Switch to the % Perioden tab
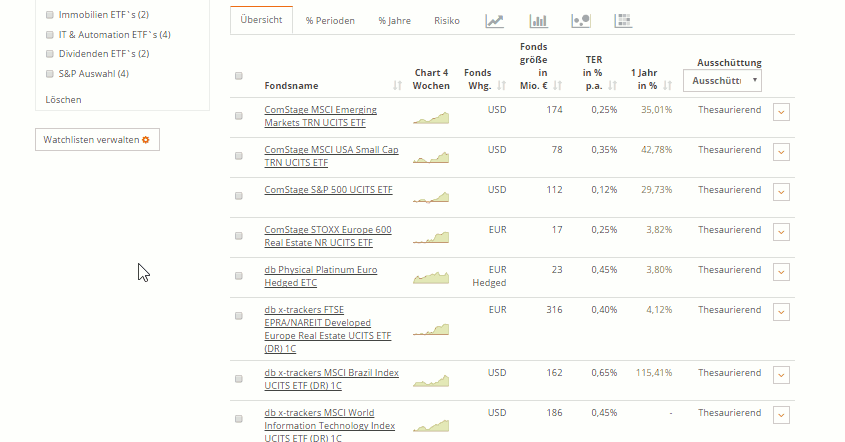Image resolution: width=845 pixels, height=442 pixels. [330, 21]
